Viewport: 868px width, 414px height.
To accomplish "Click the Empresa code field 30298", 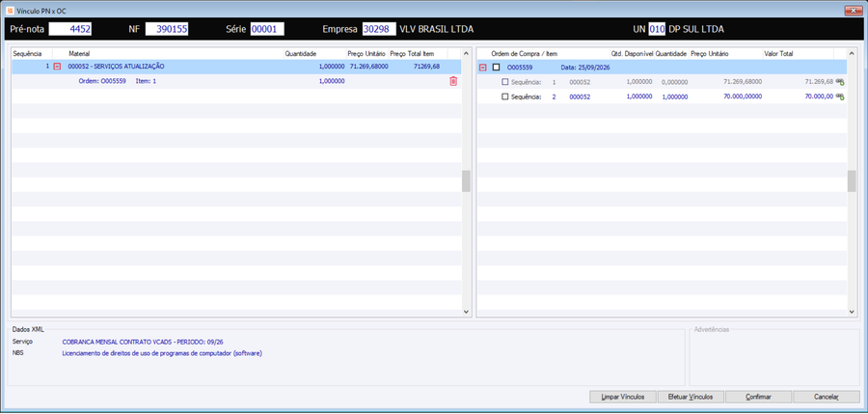I will (379, 29).
